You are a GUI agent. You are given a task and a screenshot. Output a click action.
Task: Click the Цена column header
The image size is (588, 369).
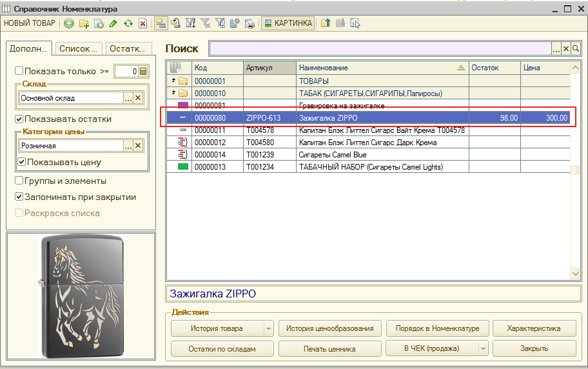coord(545,68)
